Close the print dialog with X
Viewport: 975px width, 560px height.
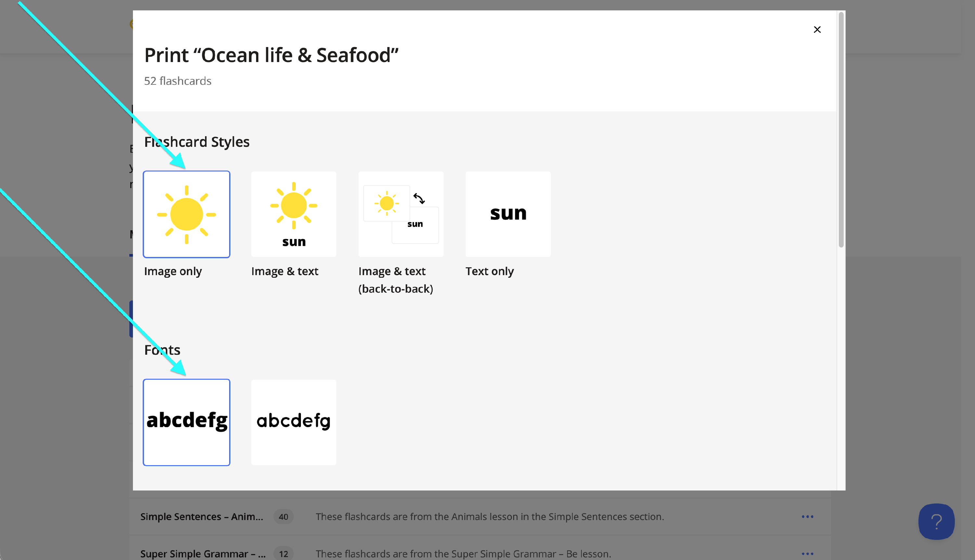817,30
